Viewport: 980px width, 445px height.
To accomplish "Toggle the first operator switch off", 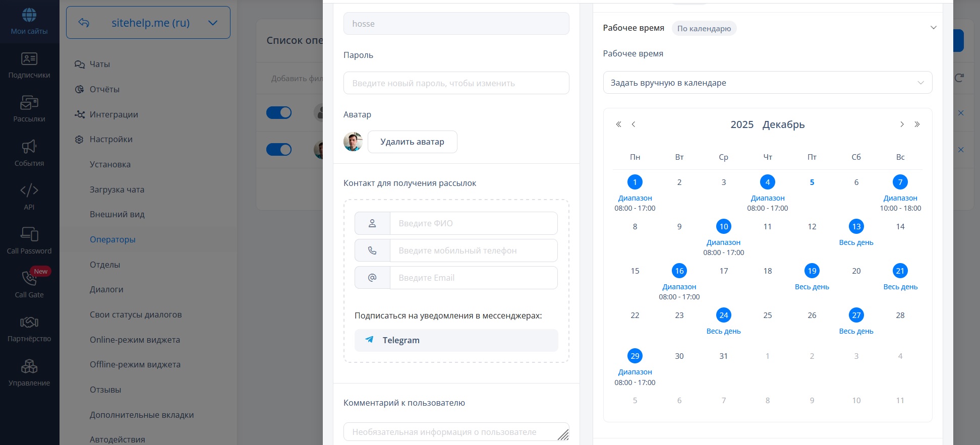I will point(279,112).
